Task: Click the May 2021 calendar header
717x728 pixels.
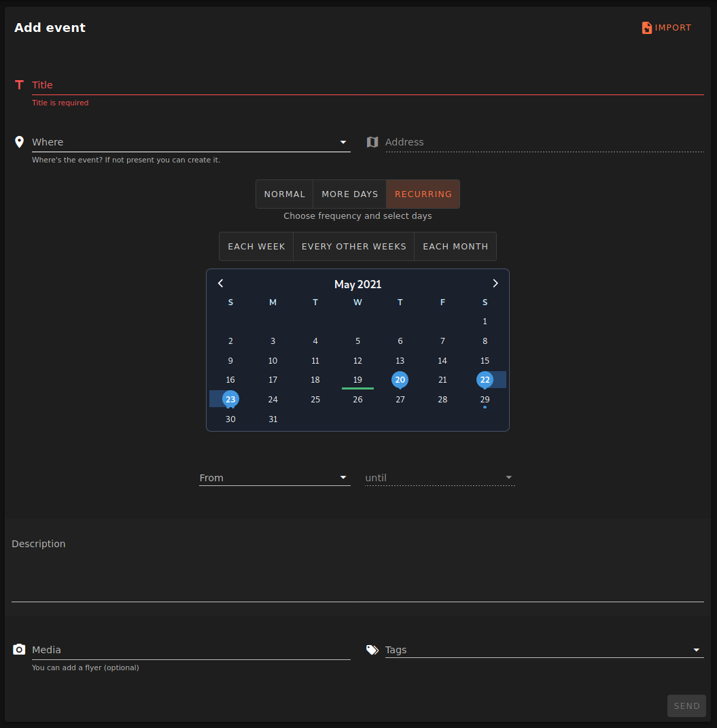Action: [357, 284]
